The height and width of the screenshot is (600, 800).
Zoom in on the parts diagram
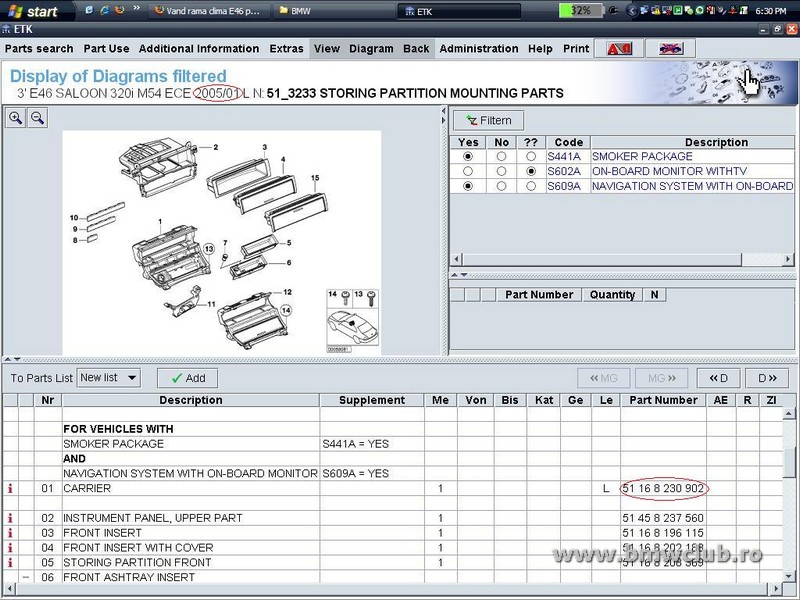point(15,118)
